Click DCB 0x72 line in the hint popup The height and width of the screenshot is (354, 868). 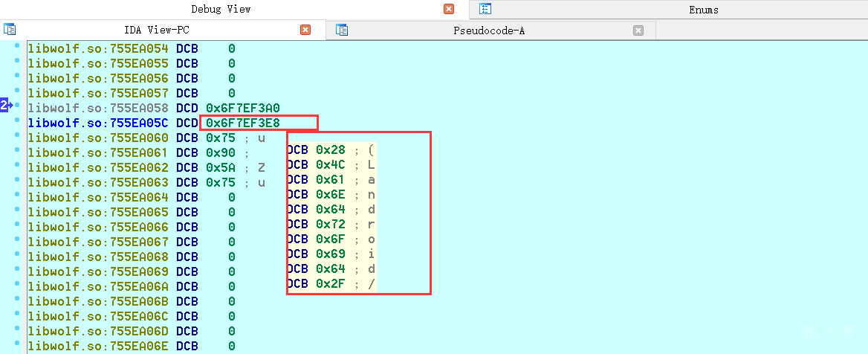click(331, 225)
